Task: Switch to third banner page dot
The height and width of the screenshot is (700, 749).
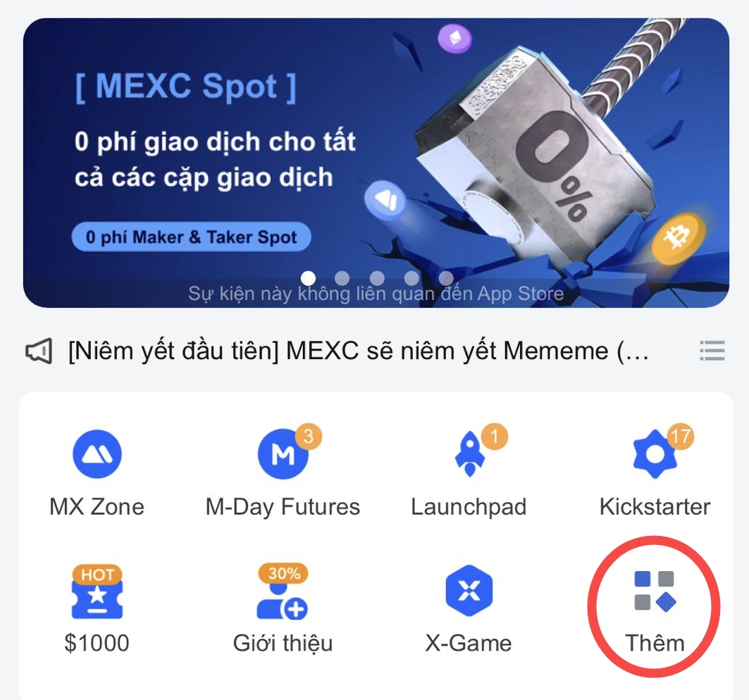Action: click(377, 277)
